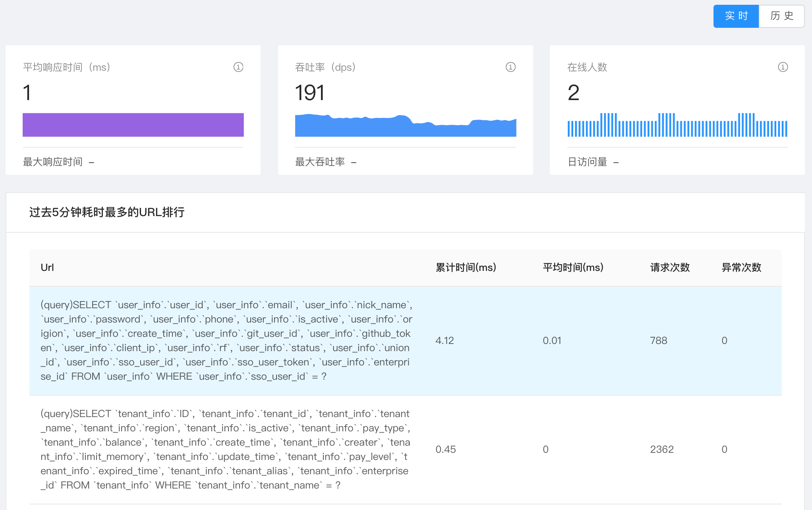
Task: Click the info icon on 在线人数 card
Action: [x=782, y=67]
